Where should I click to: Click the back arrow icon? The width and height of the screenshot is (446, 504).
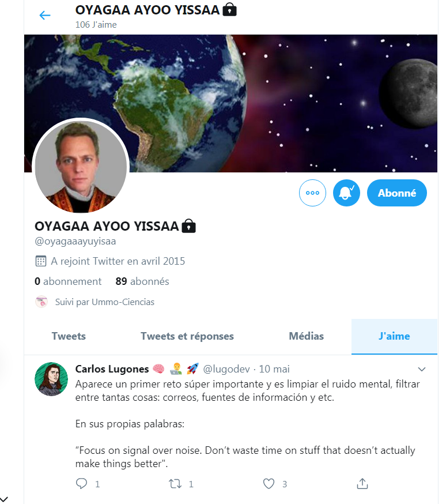pyautogui.click(x=44, y=15)
